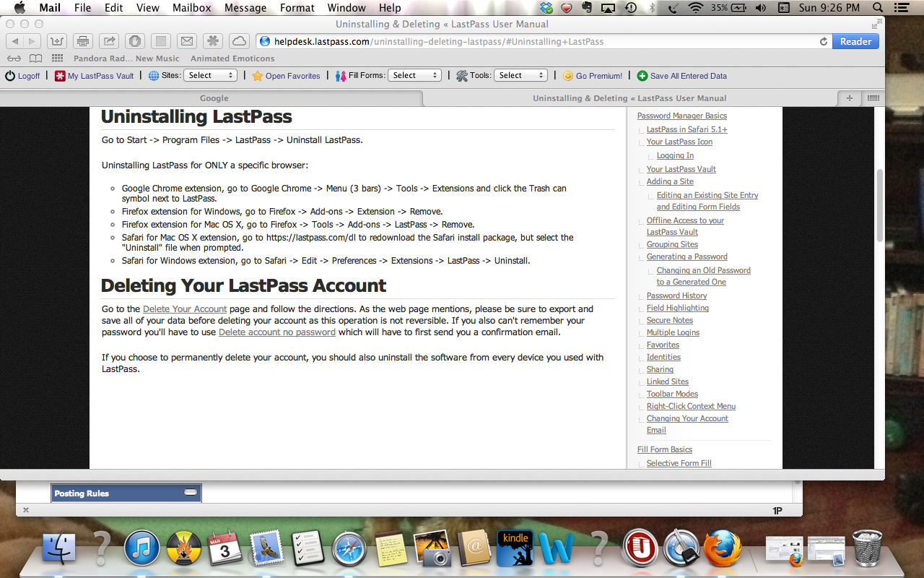Open Fill Form Basics sidebar link
This screenshot has height=578, width=924.
[x=664, y=449]
